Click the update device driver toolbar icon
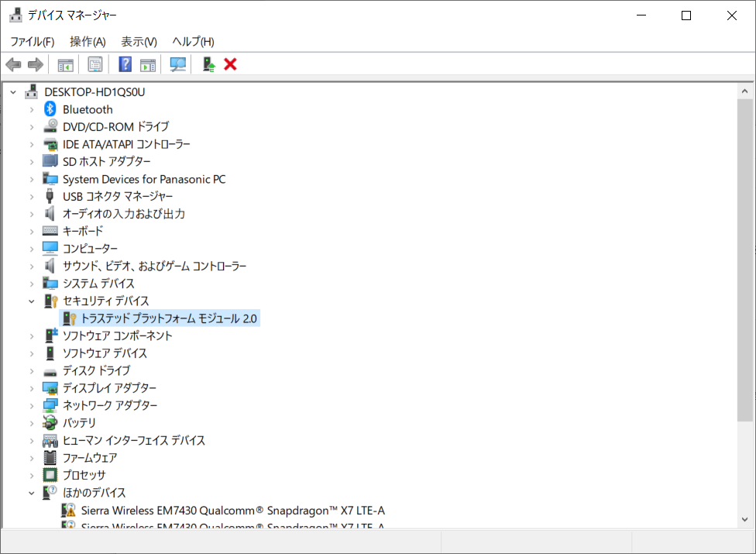The width and height of the screenshot is (756, 554). pyautogui.click(x=208, y=64)
